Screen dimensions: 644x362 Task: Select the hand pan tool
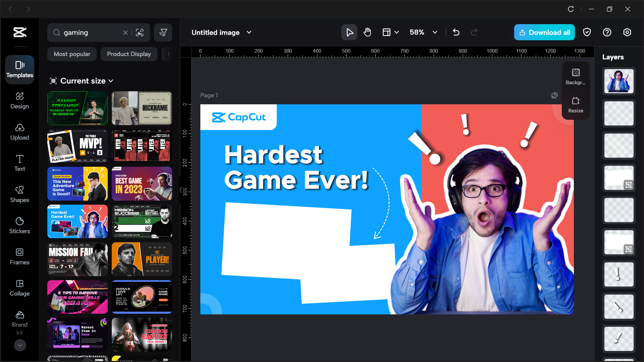(367, 32)
